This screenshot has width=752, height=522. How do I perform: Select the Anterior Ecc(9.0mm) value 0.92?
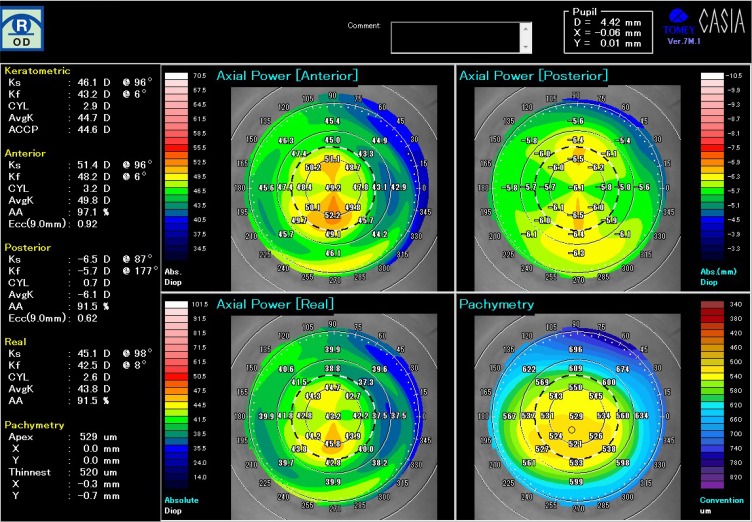(x=87, y=224)
